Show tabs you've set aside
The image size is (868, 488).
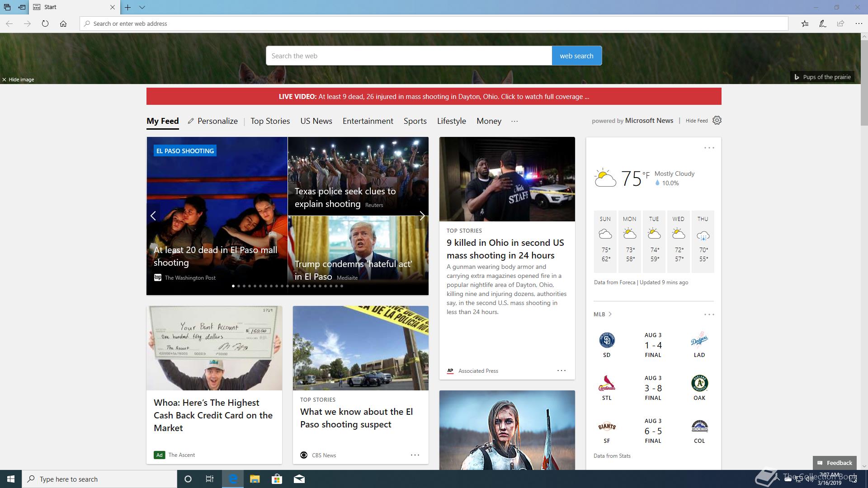coord(7,7)
